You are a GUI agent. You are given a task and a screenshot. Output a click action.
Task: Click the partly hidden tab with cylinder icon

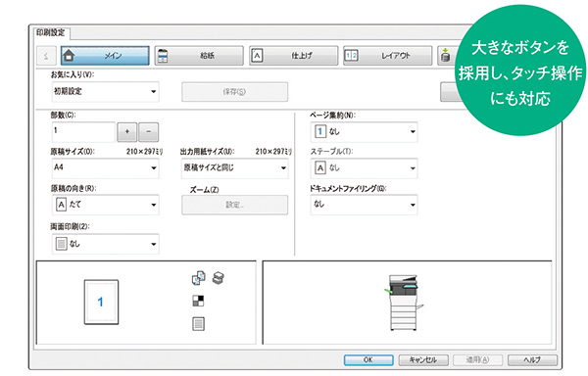[x=447, y=56]
